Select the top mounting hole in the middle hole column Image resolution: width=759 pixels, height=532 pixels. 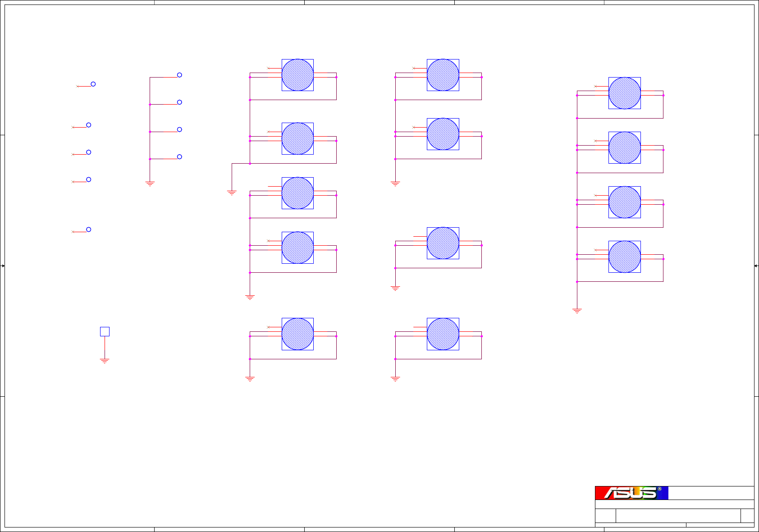click(x=443, y=75)
